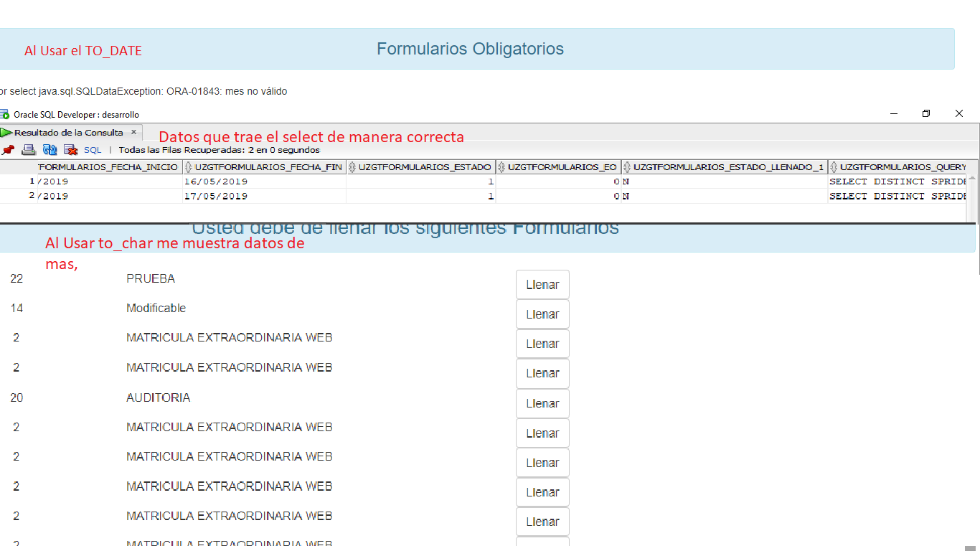Click Llenar button for AUDITORIA row
Viewport: 980px width, 551px height.
pos(542,404)
